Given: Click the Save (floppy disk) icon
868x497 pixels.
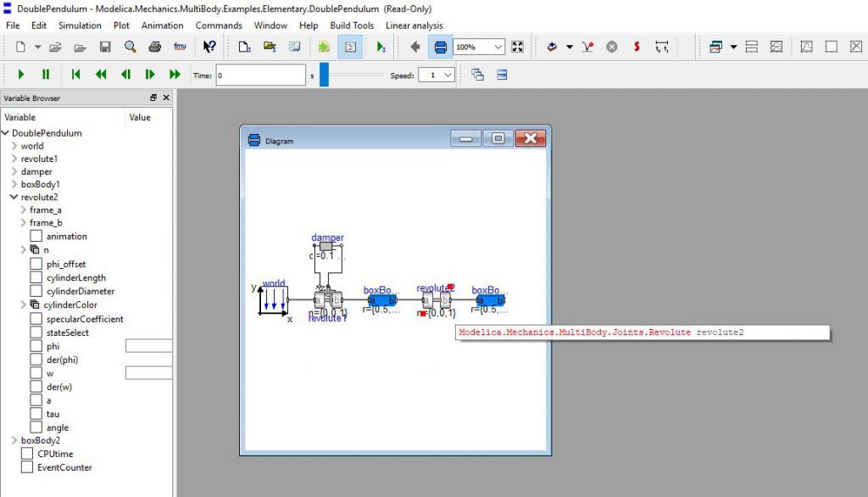Looking at the screenshot, I should (x=105, y=47).
